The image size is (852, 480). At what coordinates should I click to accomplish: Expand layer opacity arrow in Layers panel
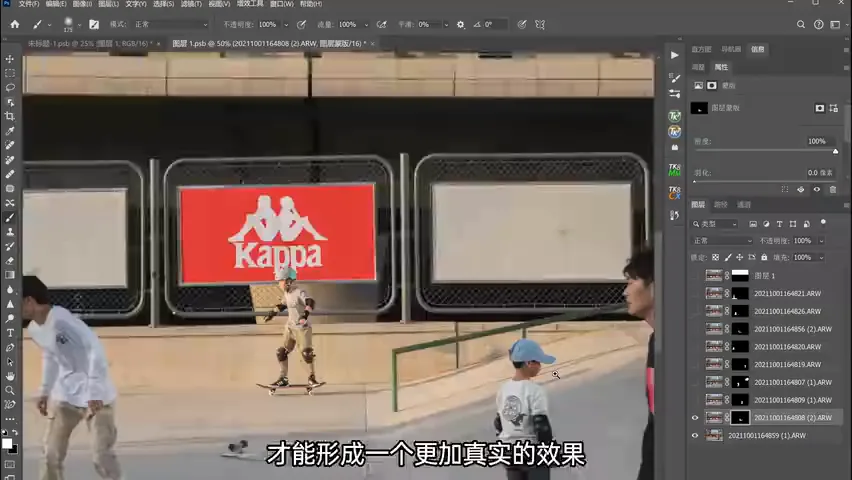pyautogui.click(x=821, y=240)
